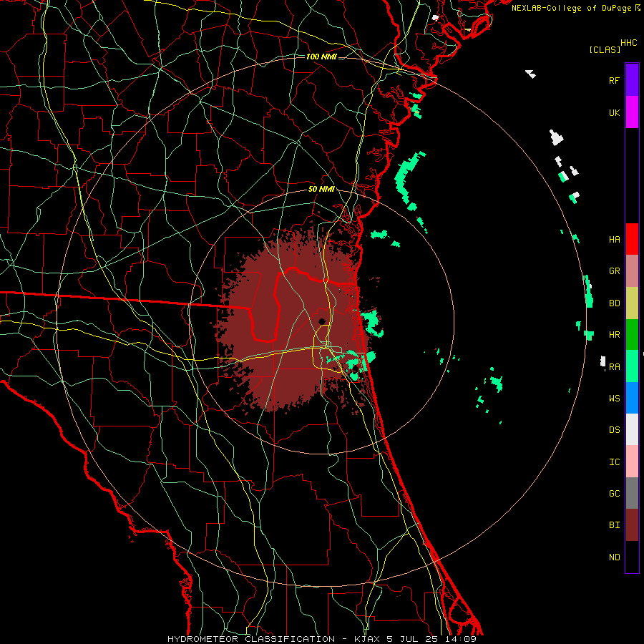Click the yellow BD legend swatch
This screenshot has height=644, width=644.
(632, 303)
